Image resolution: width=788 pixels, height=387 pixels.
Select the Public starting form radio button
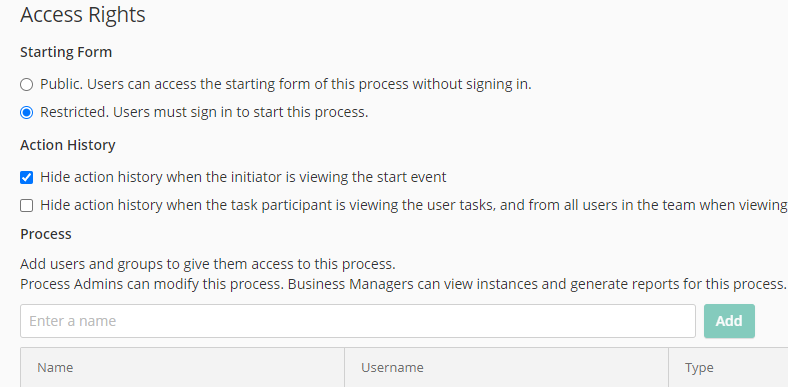click(27, 84)
